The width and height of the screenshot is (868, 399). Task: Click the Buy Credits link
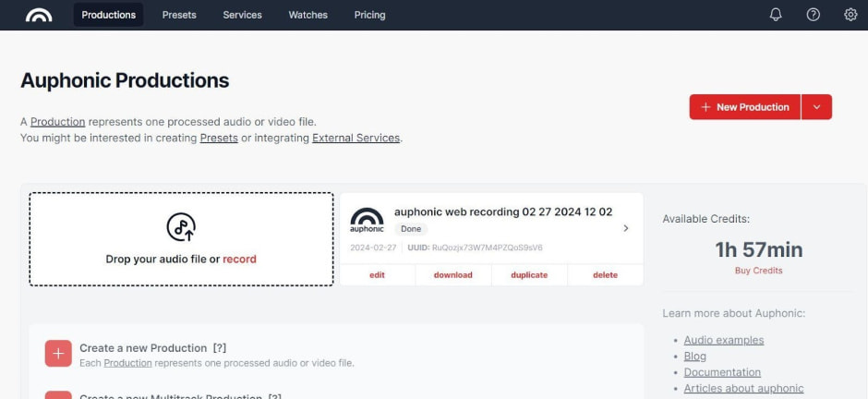click(x=758, y=271)
